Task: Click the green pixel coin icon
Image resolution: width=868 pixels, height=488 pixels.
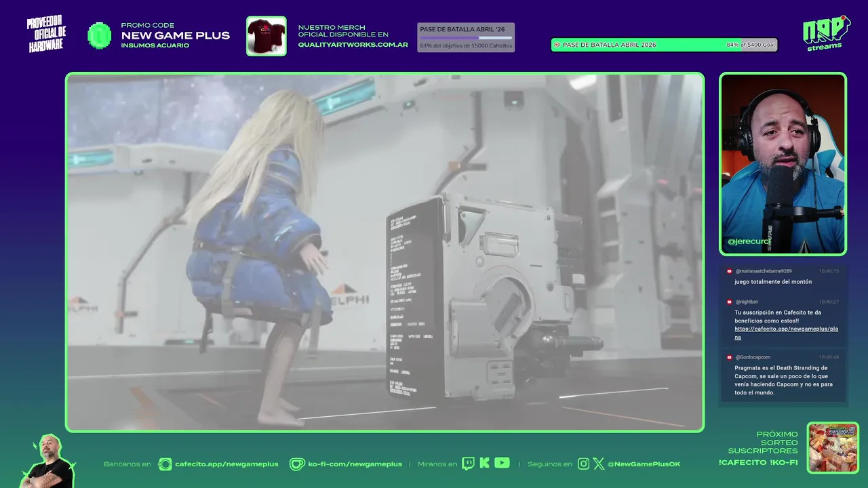Action: pos(100,35)
